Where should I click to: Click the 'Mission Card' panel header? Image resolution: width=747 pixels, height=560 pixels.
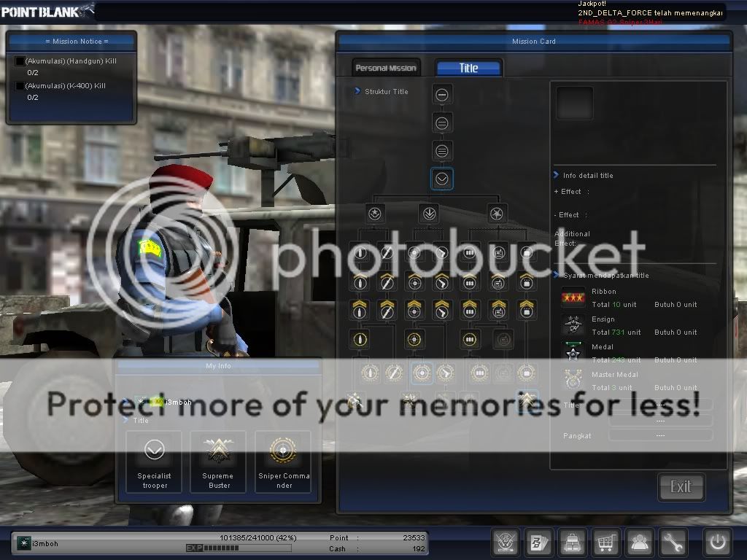pos(533,42)
